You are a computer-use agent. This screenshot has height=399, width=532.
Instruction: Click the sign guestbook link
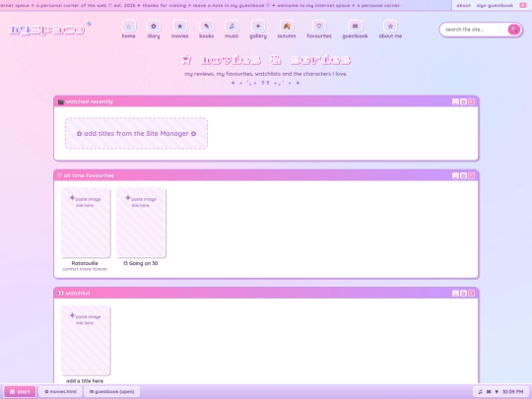point(495,6)
